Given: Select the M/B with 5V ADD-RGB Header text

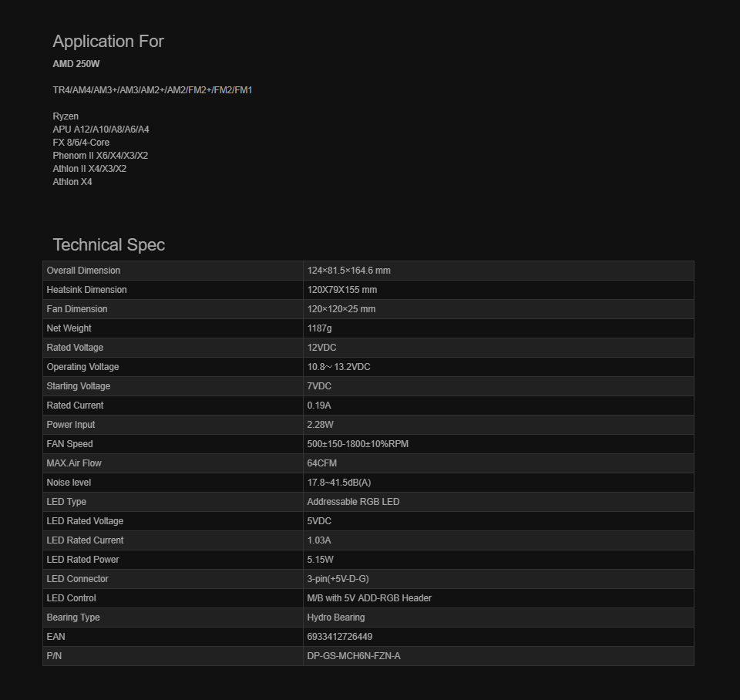Looking at the screenshot, I should coord(369,598).
